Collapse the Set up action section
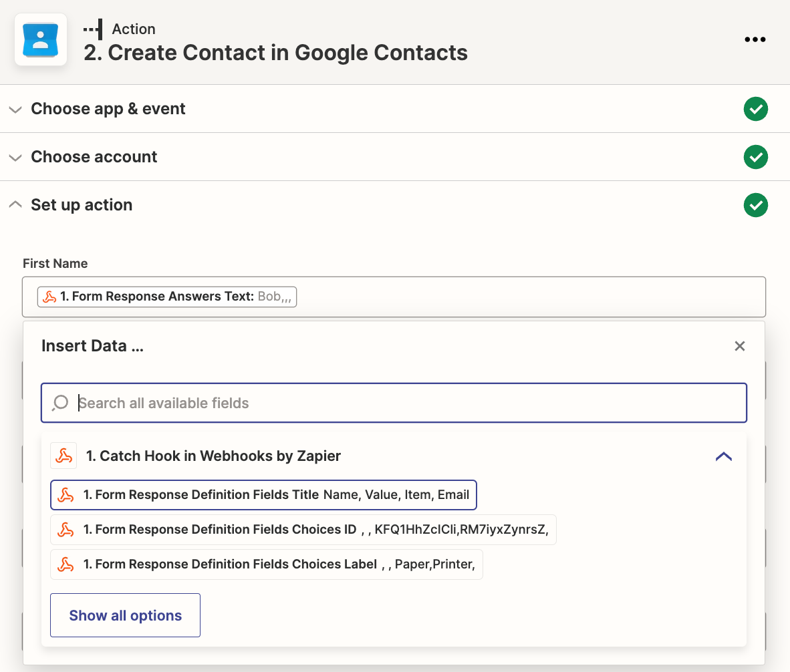 coord(15,205)
